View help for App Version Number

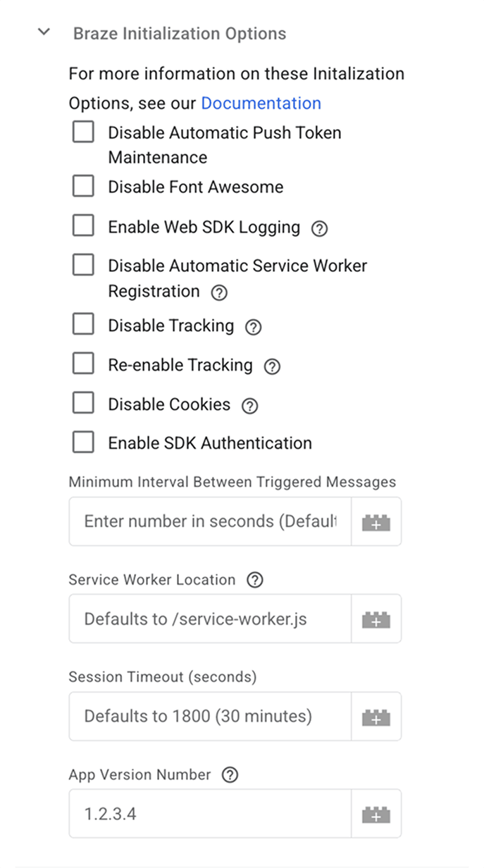click(229, 775)
